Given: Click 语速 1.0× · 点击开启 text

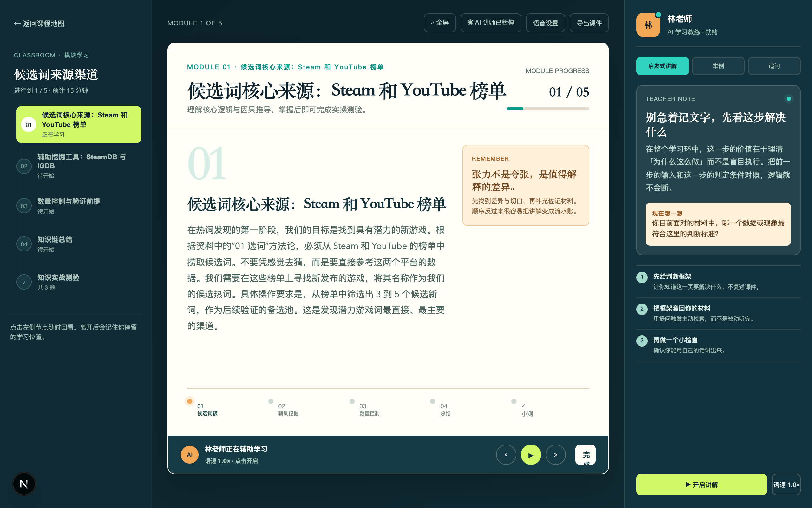Looking at the screenshot, I should tap(231, 461).
